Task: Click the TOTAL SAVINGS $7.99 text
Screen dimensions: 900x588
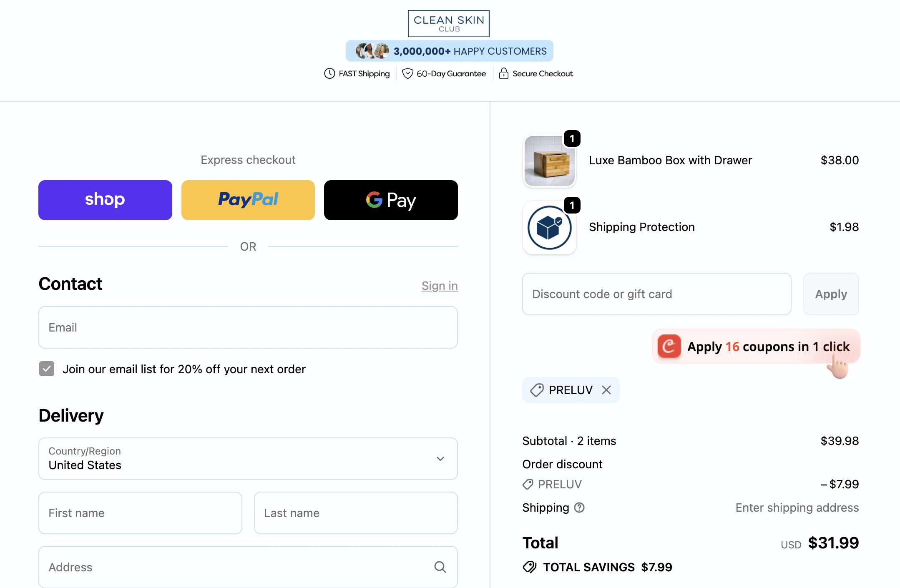Action: (607, 567)
